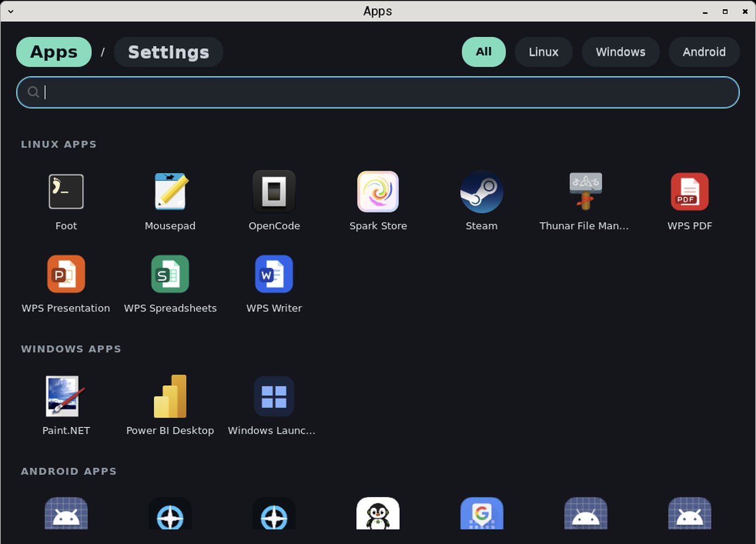
Task: Open the Google keyboard Android app icon
Action: click(482, 513)
